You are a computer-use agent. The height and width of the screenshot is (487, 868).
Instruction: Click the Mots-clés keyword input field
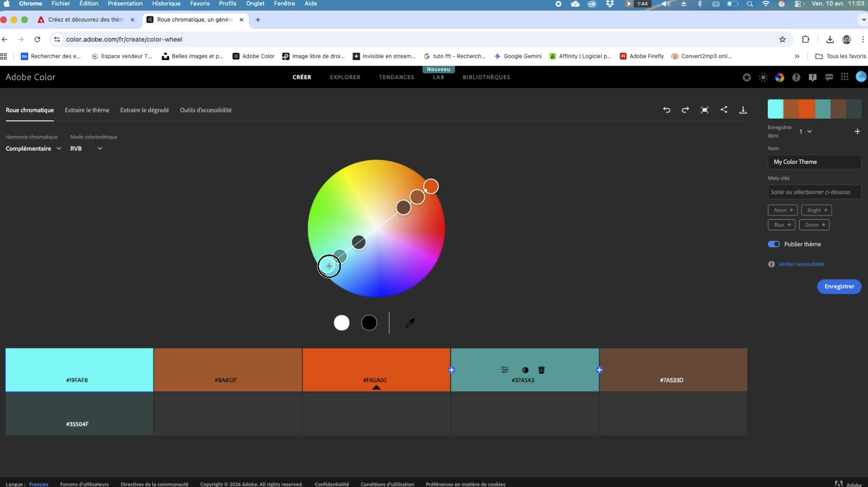814,192
